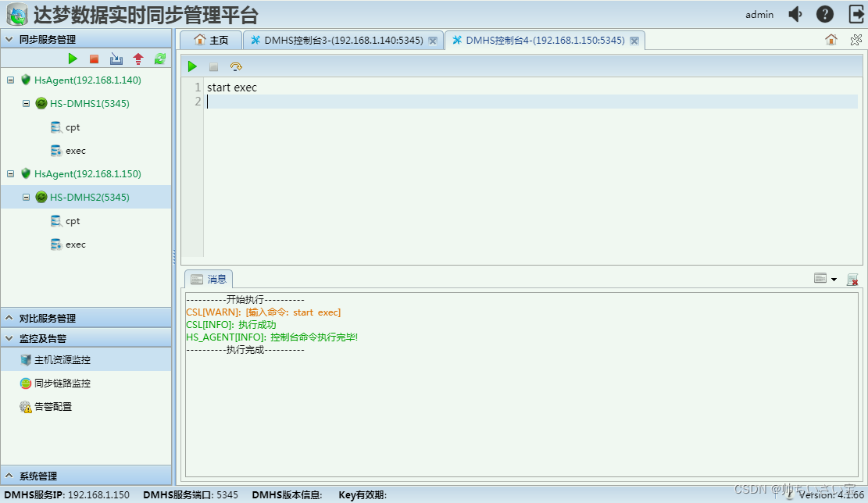Select HS-DMHS1(5345) node label
This screenshot has height=503, width=868.
[90, 103]
